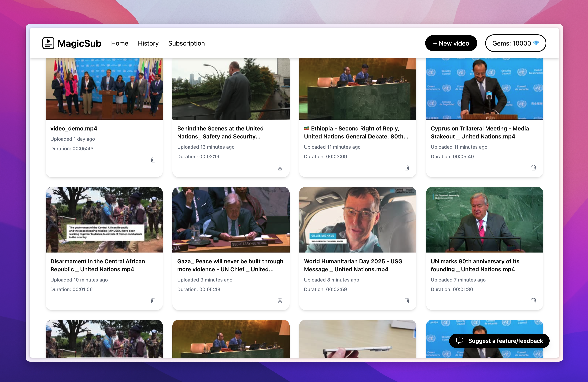The image size is (588, 382).
Task: Open the Gems: 10000 balance button
Action: 515,43
